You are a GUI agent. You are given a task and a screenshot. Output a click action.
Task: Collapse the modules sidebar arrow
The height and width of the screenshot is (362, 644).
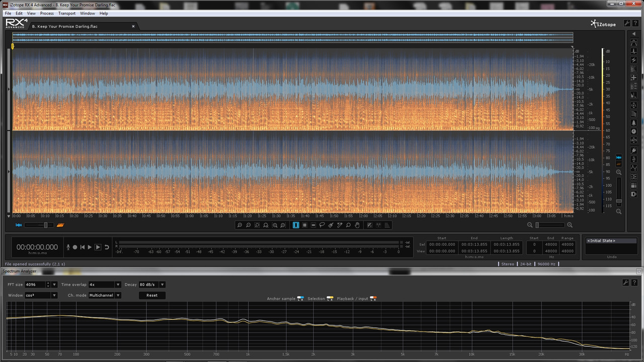634,34
